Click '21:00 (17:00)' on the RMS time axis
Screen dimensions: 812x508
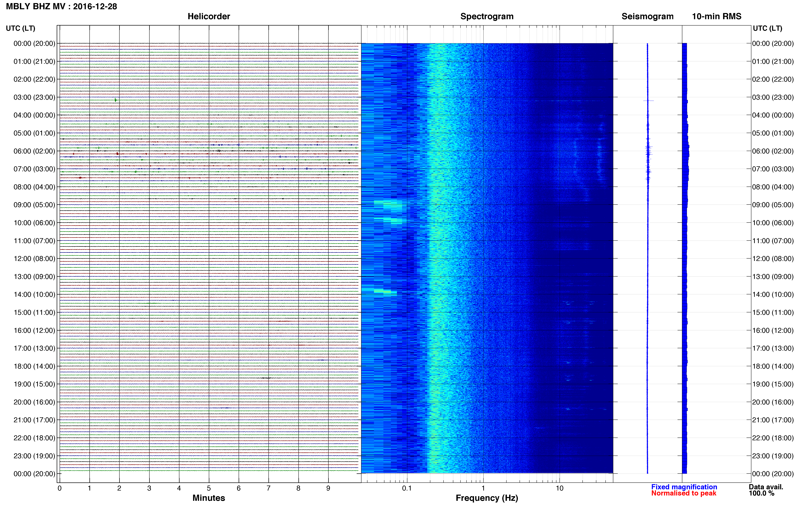773,420
